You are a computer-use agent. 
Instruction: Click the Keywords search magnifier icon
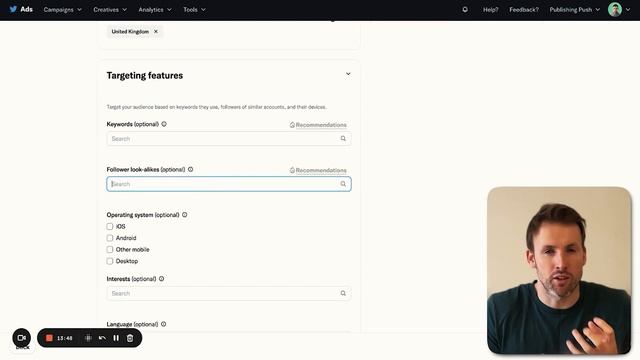click(x=343, y=139)
